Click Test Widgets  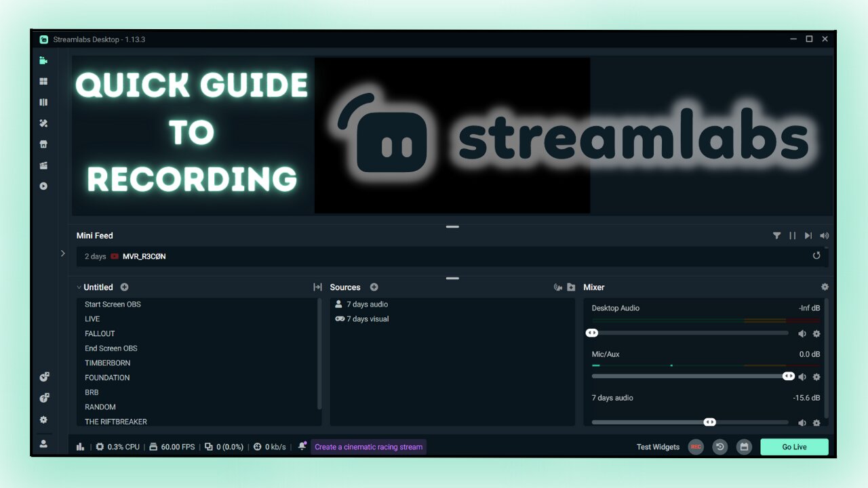click(658, 447)
